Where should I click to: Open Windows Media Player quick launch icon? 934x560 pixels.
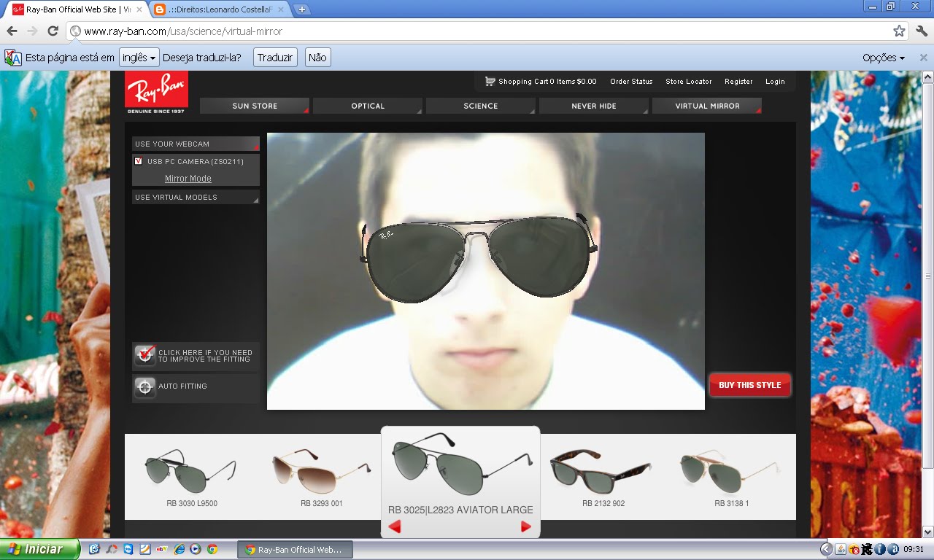click(196, 549)
